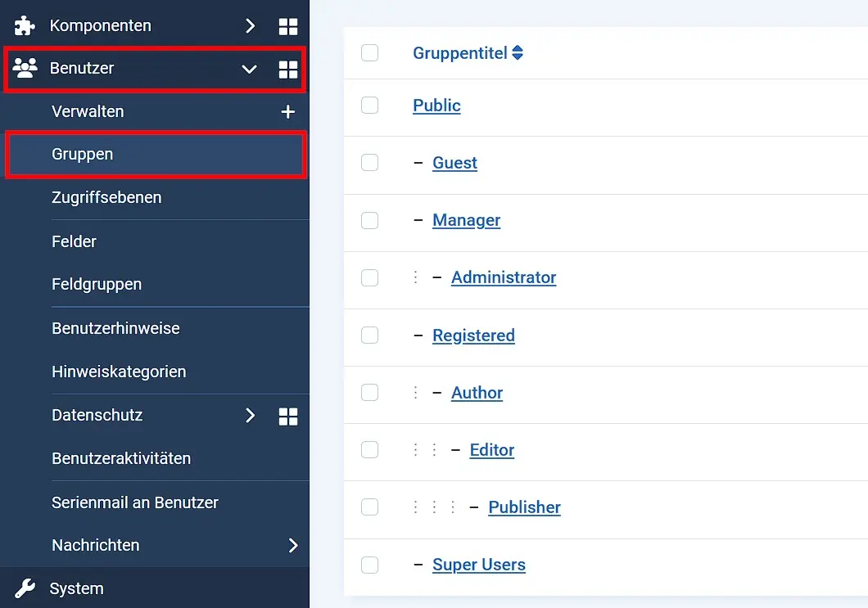Expand the Nachrichten menu chevron
The image size is (868, 608).
point(293,545)
